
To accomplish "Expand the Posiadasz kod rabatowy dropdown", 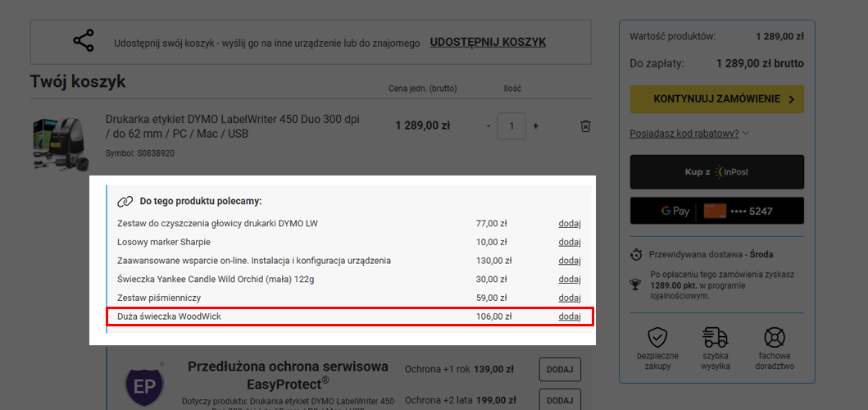I will click(689, 134).
